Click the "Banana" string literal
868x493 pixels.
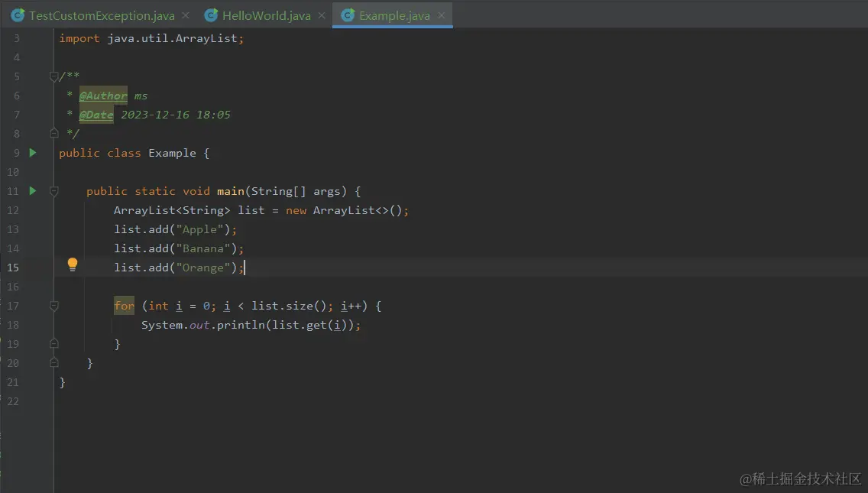203,248
